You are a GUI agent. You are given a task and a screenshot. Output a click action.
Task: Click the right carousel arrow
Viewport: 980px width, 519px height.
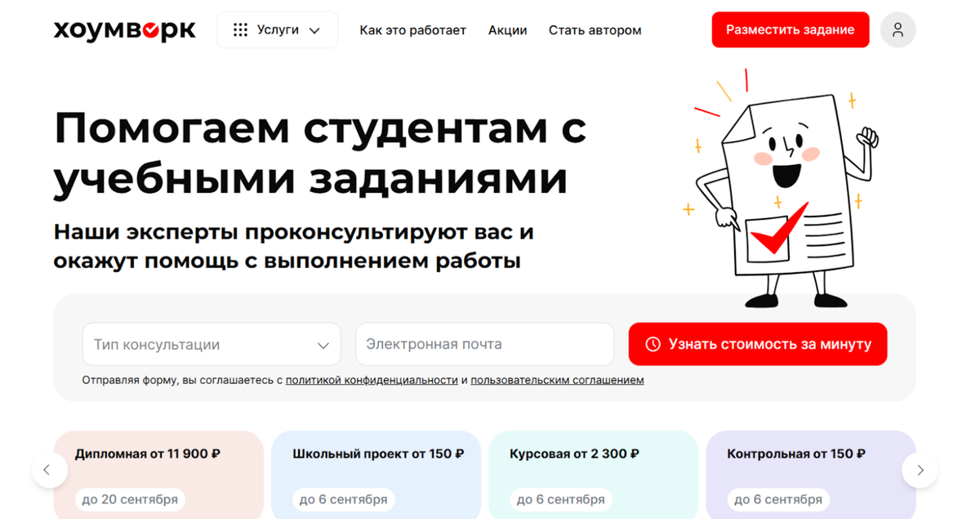[920, 470]
